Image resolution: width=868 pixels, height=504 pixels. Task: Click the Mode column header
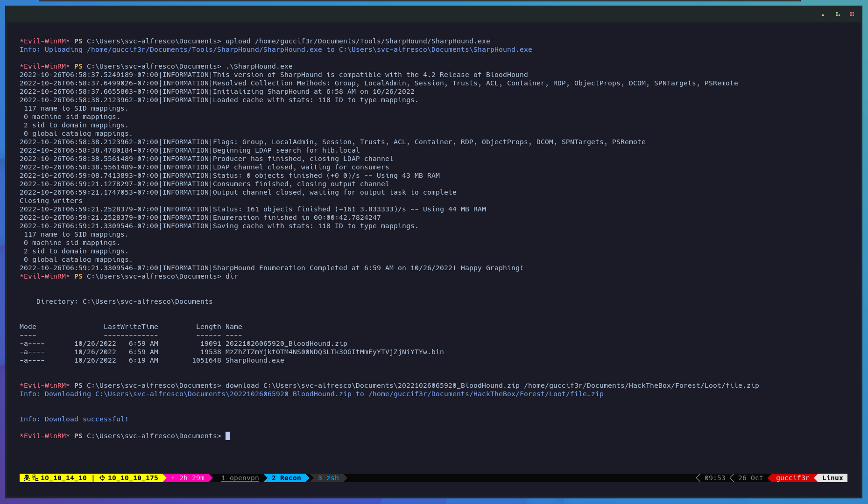coord(28,327)
